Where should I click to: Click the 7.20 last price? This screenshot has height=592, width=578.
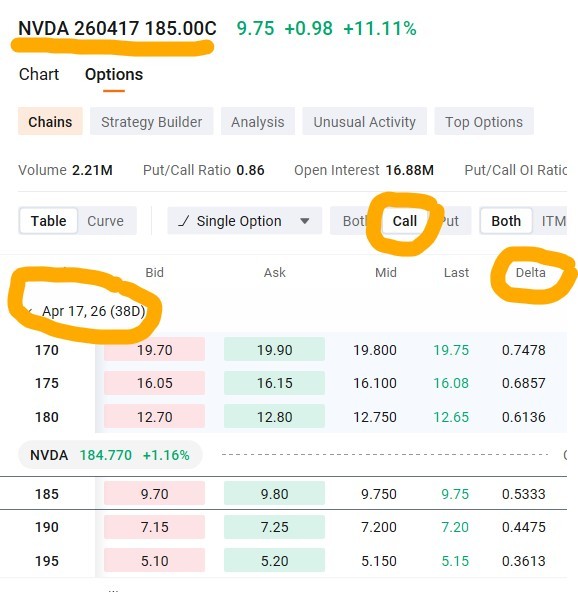point(455,527)
